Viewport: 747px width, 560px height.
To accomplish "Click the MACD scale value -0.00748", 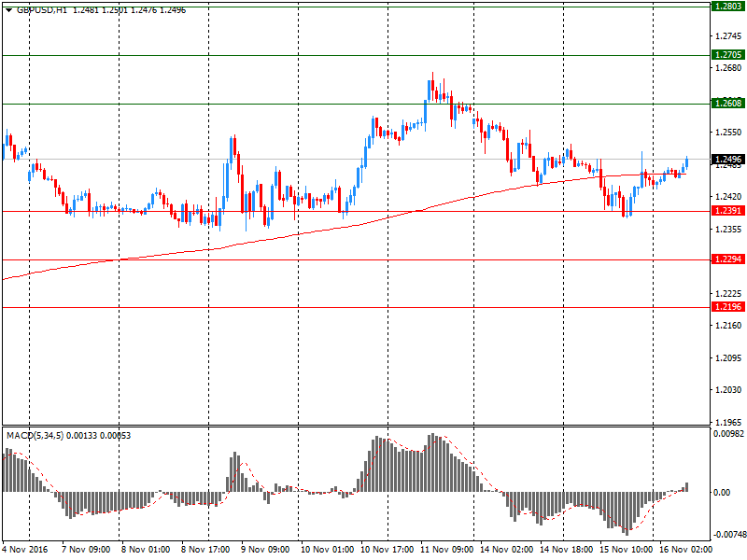I will [x=729, y=535].
